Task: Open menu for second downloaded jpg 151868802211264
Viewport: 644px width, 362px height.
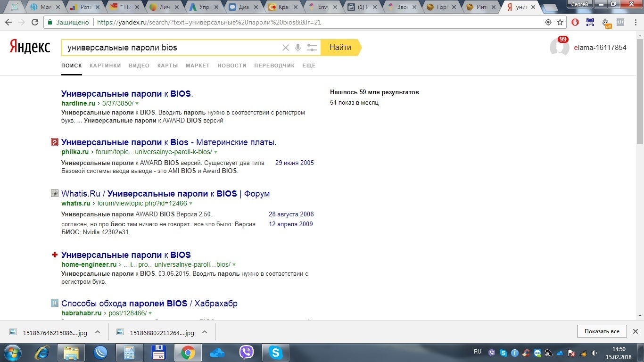Action: tap(205, 332)
